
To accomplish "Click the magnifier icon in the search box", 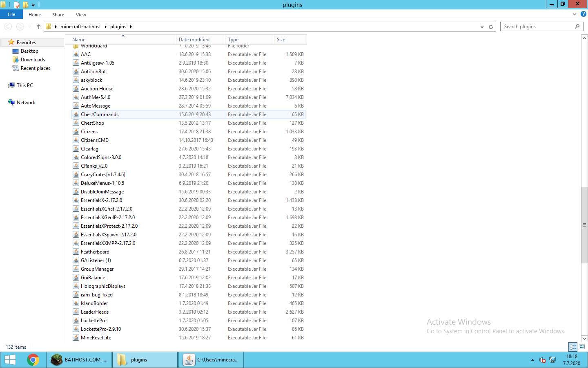I will (x=577, y=27).
